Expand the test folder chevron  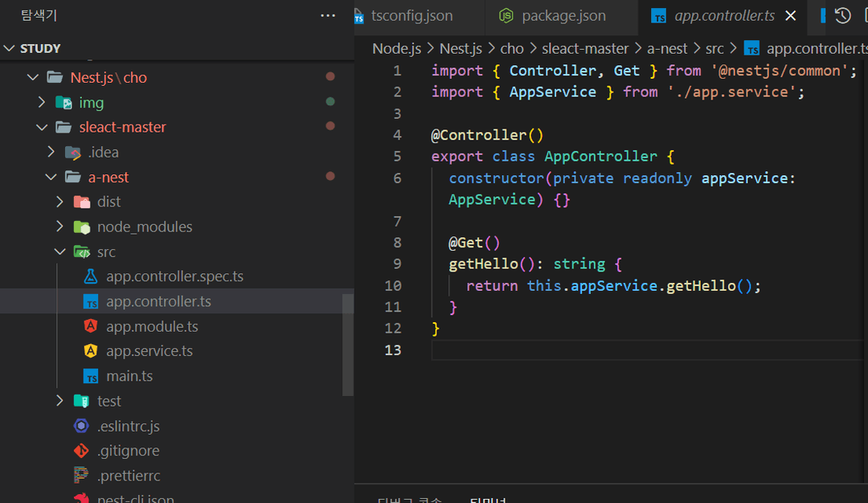59,401
